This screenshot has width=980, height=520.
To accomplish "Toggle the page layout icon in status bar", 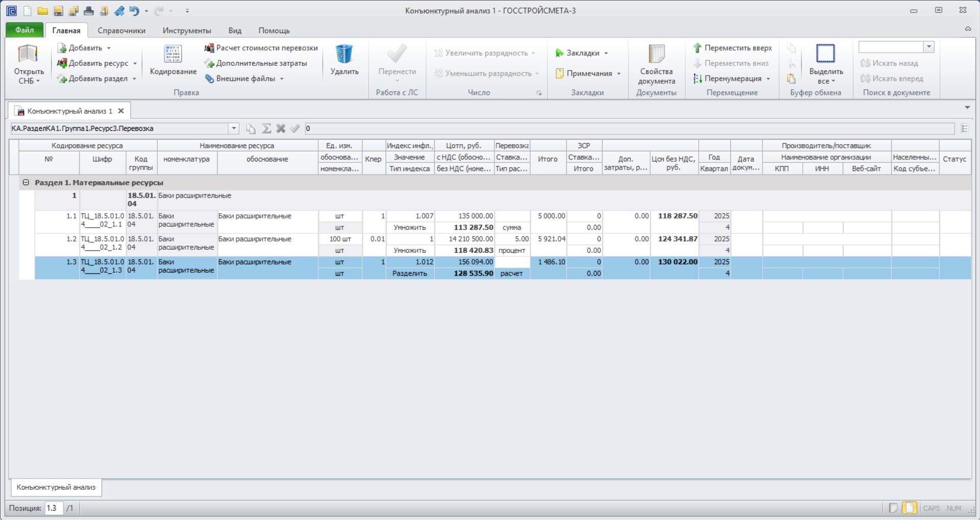I will (909, 508).
